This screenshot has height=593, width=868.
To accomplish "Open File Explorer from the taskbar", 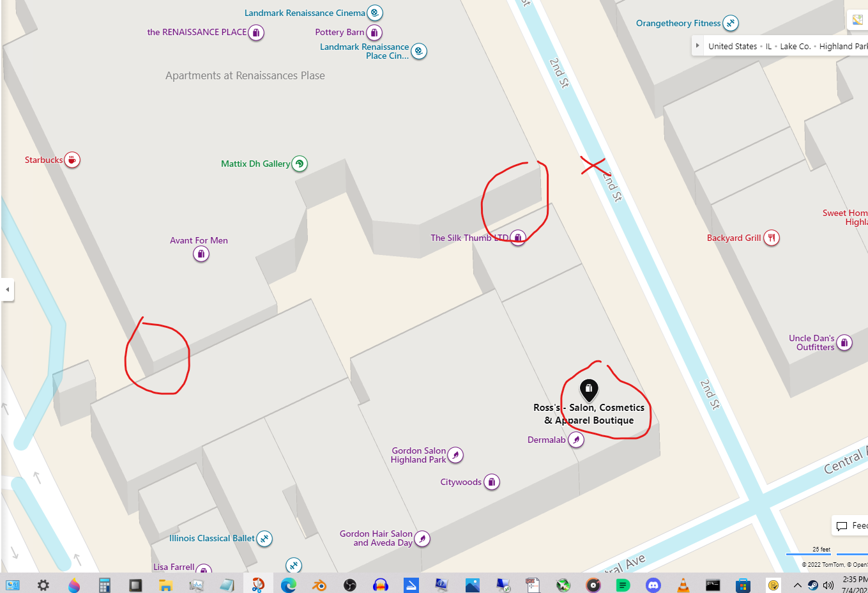I will pos(165,585).
